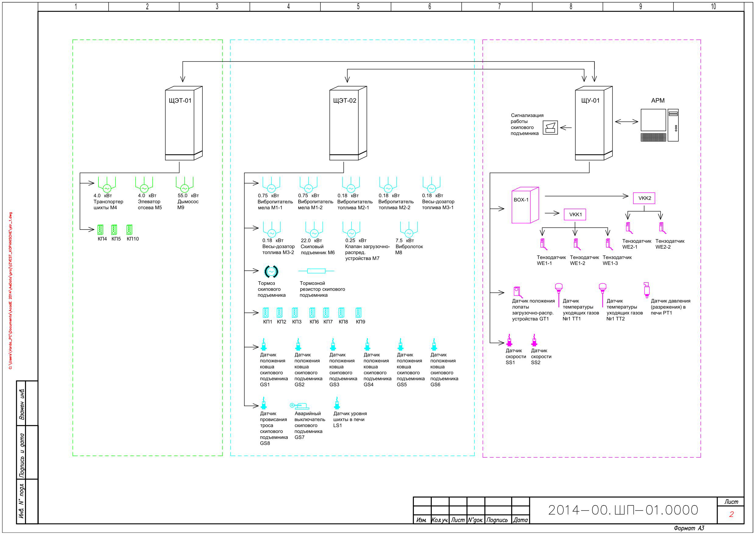Click the VKK2 box
The height and width of the screenshot is (534, 756).
pyautogui.click(x=644, y=198)
